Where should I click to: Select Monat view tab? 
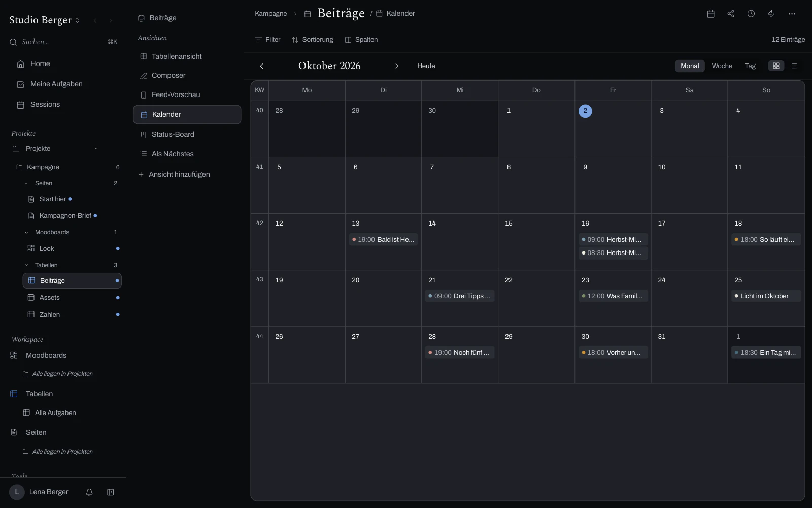click(690, 66)
